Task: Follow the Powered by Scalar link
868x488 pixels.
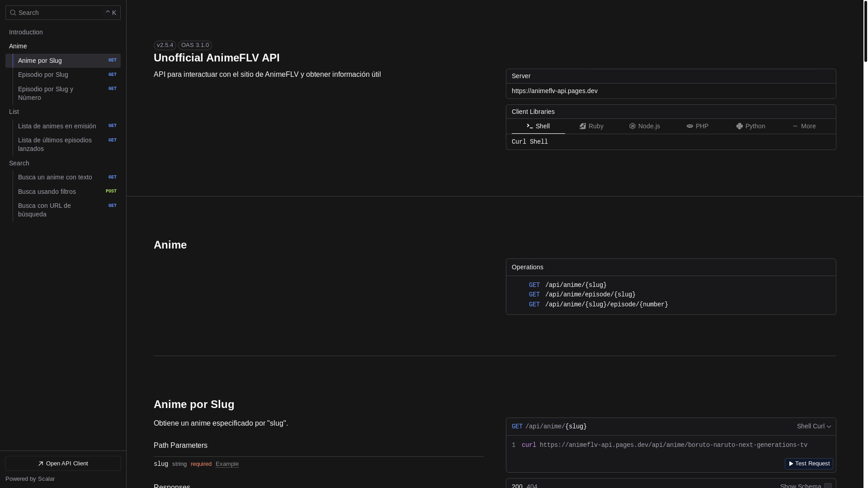Action: point(30,479)
